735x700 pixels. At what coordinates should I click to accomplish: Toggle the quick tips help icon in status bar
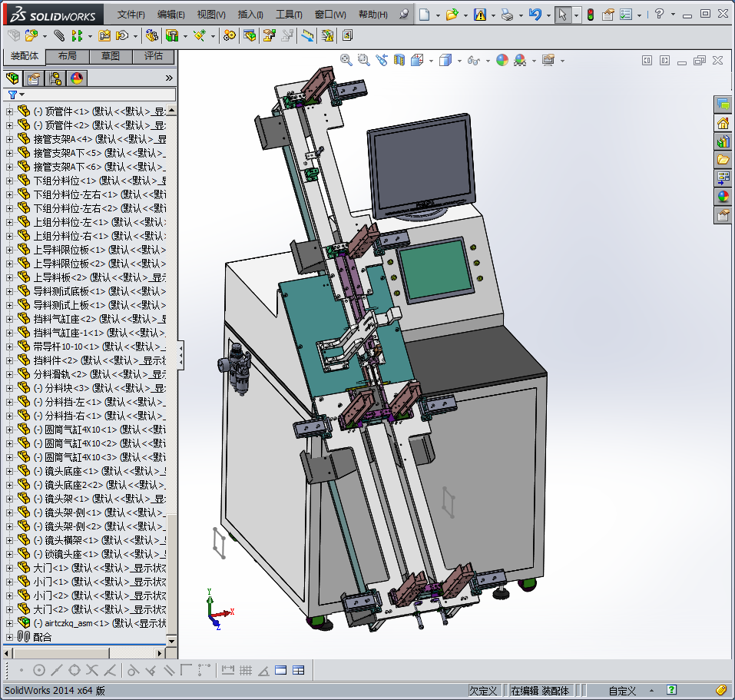(671, 690)
